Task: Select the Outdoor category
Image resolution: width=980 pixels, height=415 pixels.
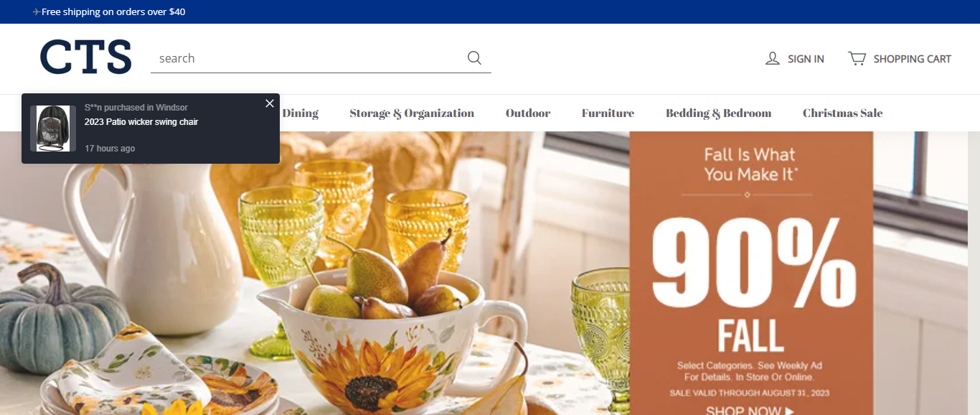Action: coord(528,113)
